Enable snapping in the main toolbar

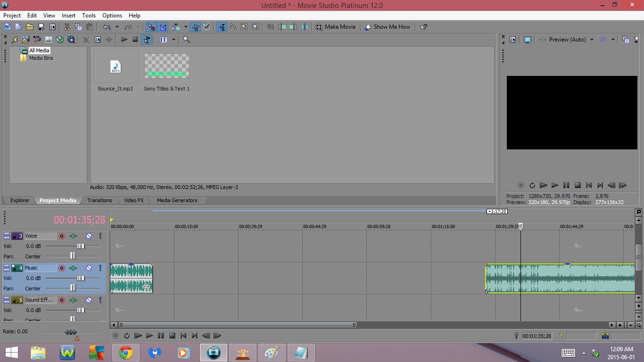click(151, 27)
